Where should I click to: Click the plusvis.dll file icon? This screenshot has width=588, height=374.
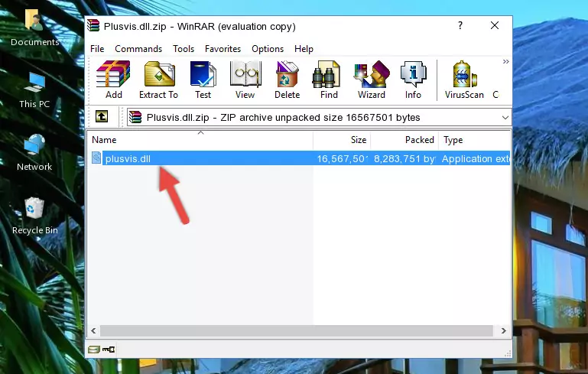click(96, 158)
